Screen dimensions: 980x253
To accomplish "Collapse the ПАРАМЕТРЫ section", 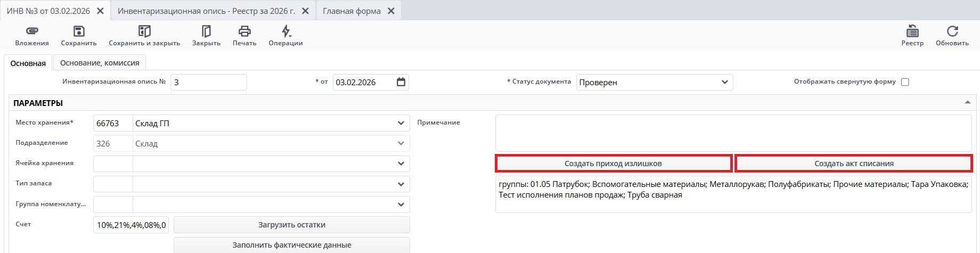I will coord(967,102).
